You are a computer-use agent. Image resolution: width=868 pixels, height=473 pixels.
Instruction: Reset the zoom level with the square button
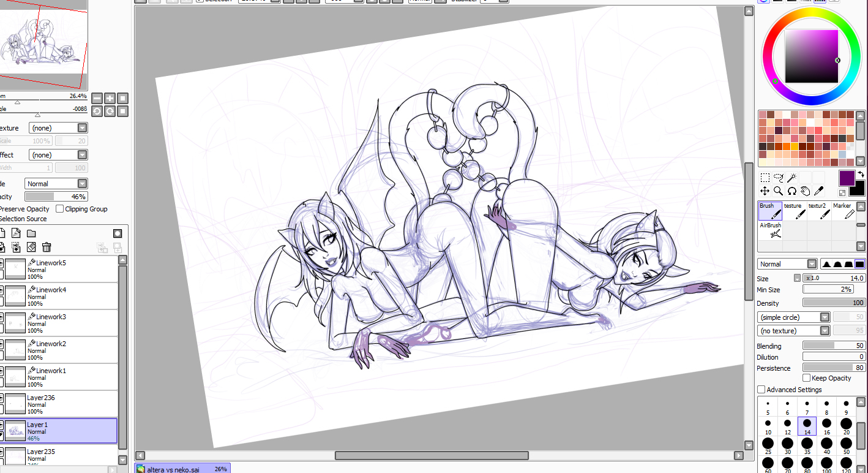[x=123, y=98]
